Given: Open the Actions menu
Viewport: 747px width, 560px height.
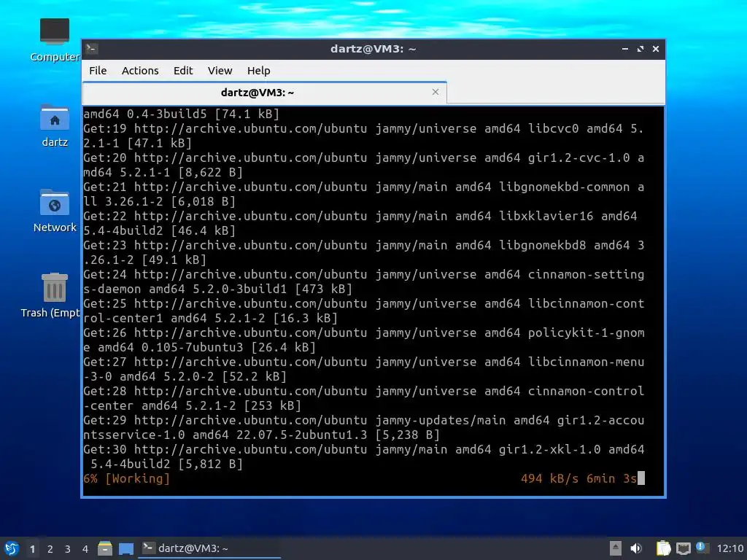Looking at the screenshot, I should (140, 71).
